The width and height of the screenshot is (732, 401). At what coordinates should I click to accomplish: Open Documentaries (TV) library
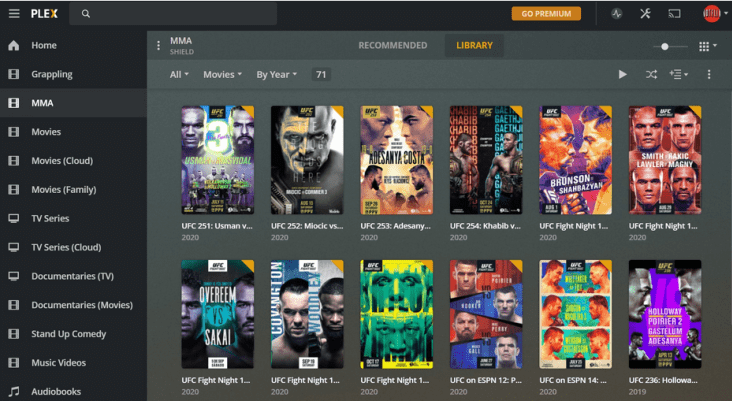coord(73,276)
